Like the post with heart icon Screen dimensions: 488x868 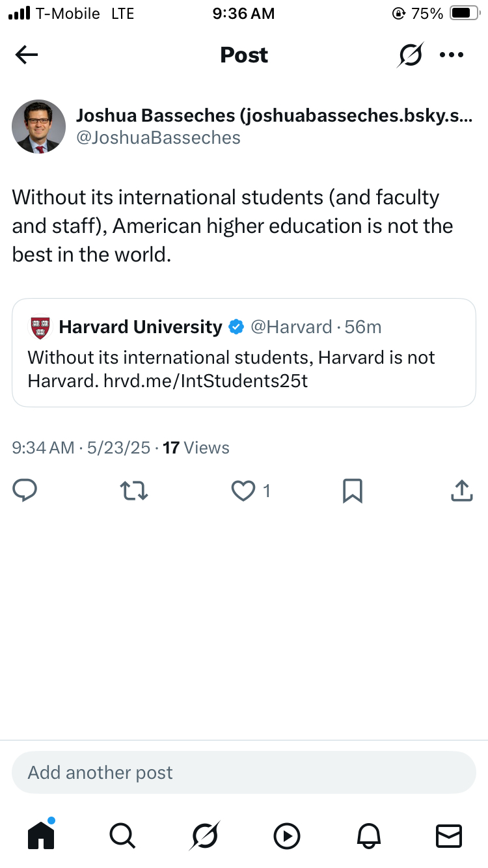pos(243,491)
